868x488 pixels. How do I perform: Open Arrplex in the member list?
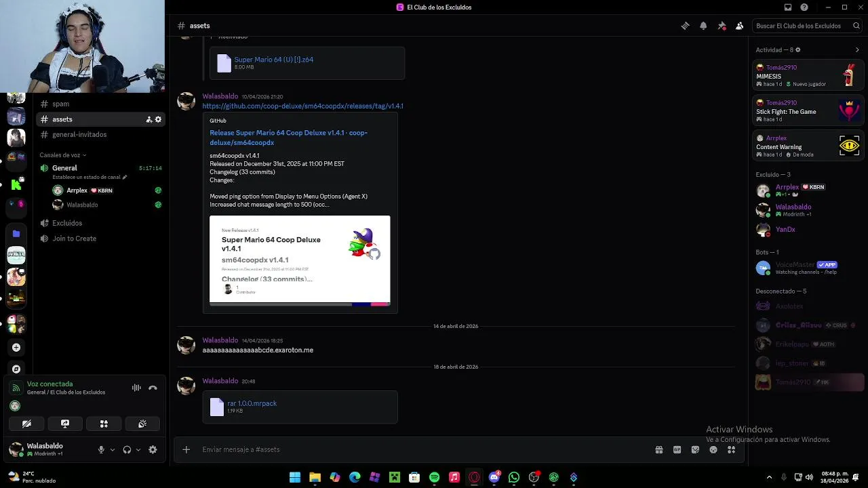click(x=808, y=190)
